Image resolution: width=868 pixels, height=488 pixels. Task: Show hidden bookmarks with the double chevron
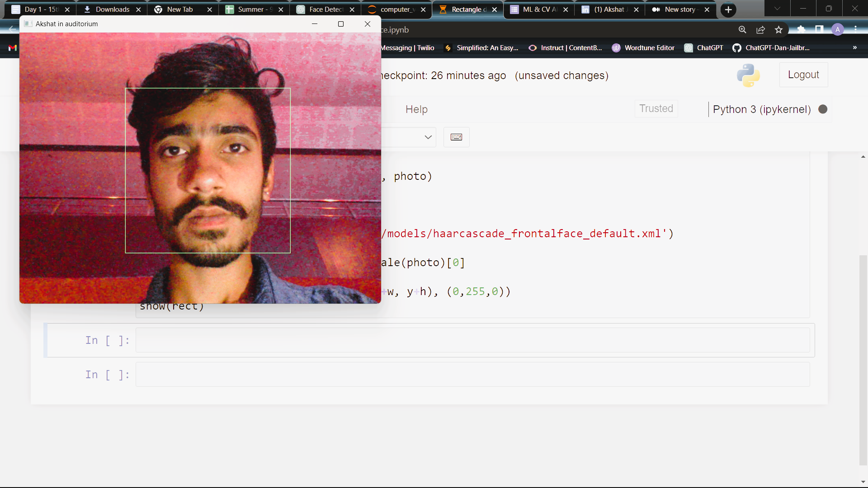click(x=854, y=48)
